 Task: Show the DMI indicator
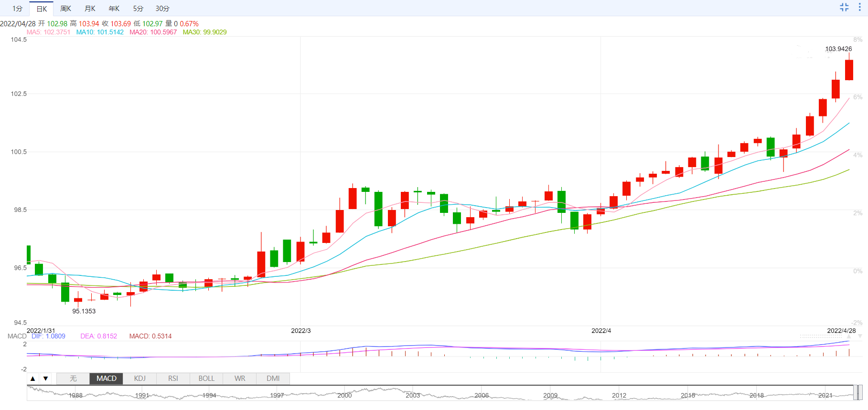click(273, 378)
